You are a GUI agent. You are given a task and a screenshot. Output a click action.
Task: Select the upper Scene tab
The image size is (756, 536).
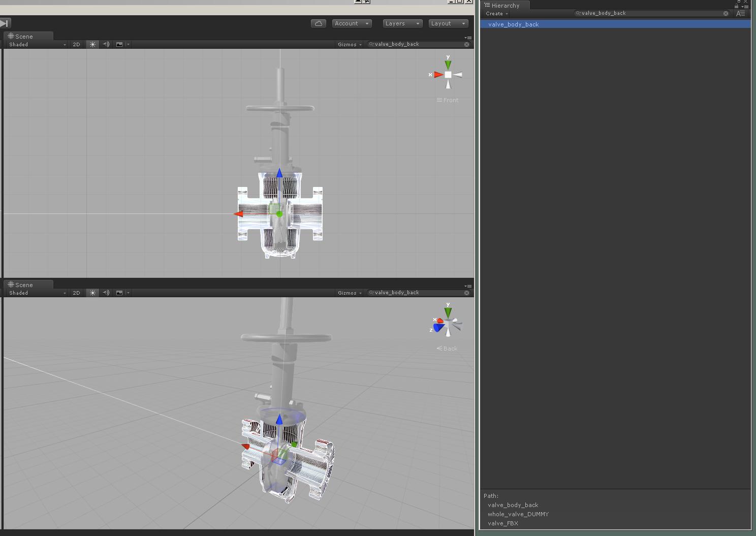pyautogui.click(x=27, y=36)
